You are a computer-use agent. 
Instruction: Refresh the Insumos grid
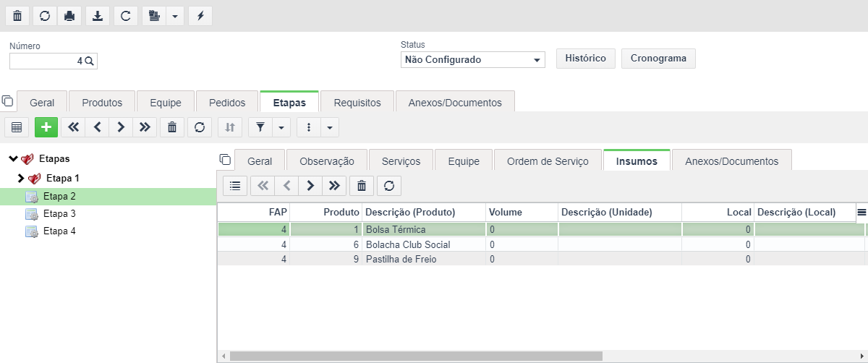click(x=389, y=186)
